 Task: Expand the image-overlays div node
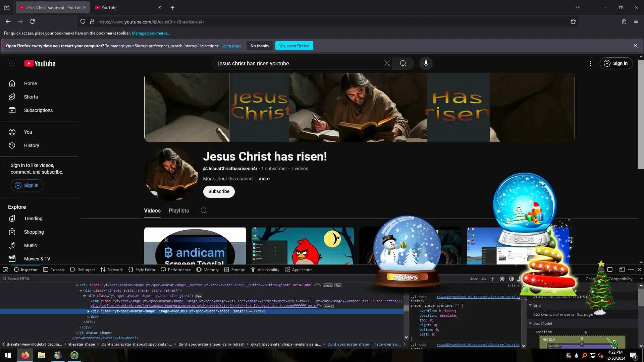pyautogui.click(x=88, y=311)
